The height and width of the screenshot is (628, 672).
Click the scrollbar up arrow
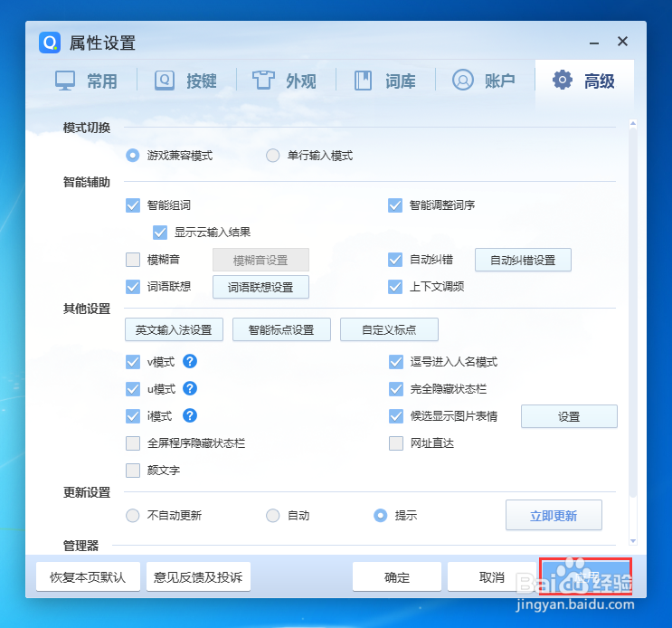633,124
